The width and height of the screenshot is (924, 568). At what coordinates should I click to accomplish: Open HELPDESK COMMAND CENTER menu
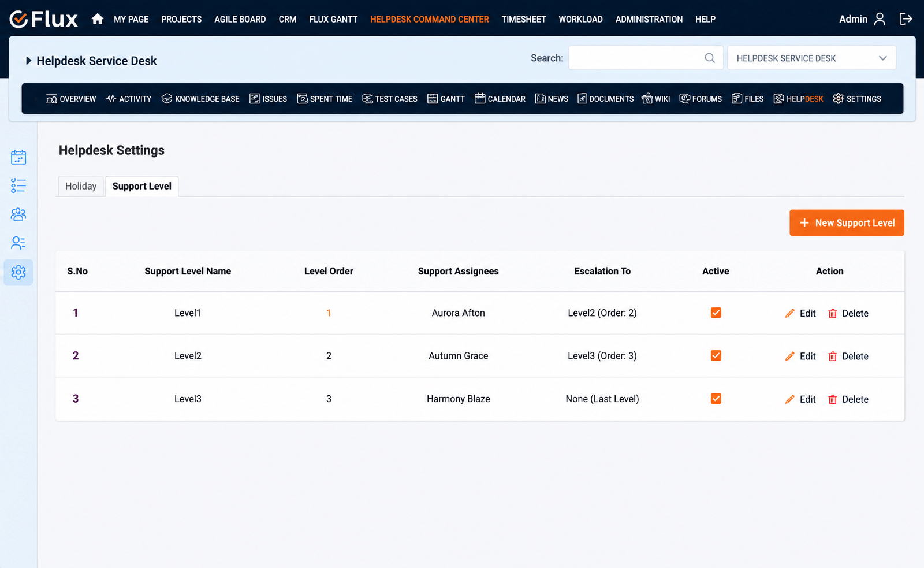430,19
